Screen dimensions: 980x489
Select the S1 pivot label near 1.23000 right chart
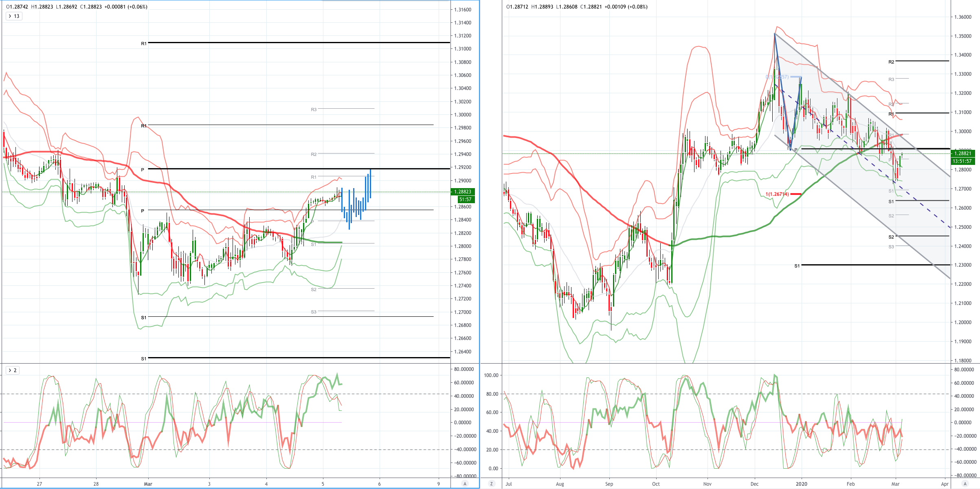(797, 266)
